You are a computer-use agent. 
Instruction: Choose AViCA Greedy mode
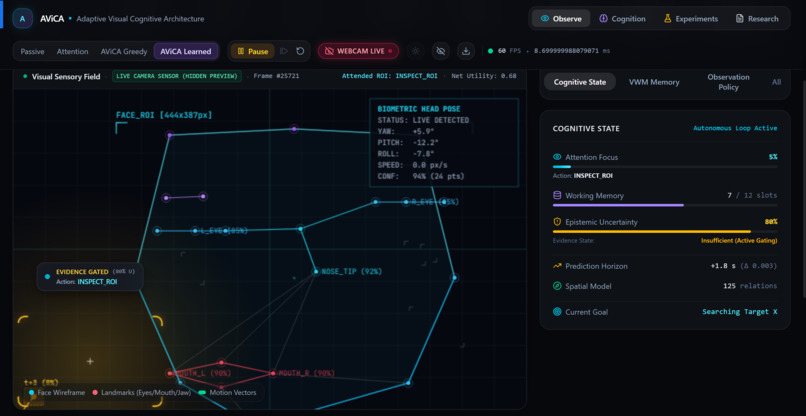click(124, 51)
